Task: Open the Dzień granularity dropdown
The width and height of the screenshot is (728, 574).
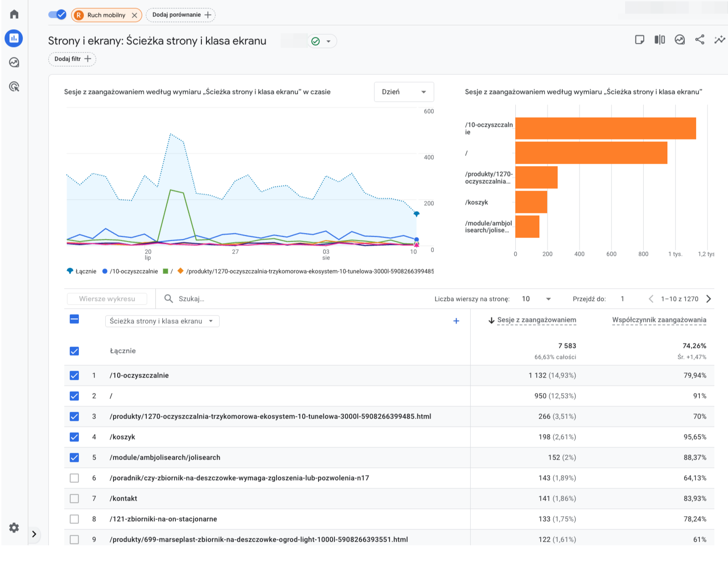Action: tap(404, 92)
